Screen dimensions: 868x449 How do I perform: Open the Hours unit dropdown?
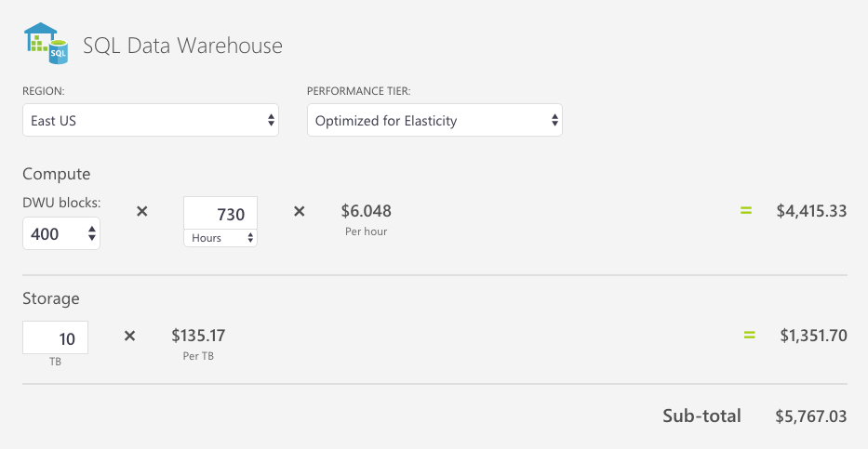click(x=220, y=238)
